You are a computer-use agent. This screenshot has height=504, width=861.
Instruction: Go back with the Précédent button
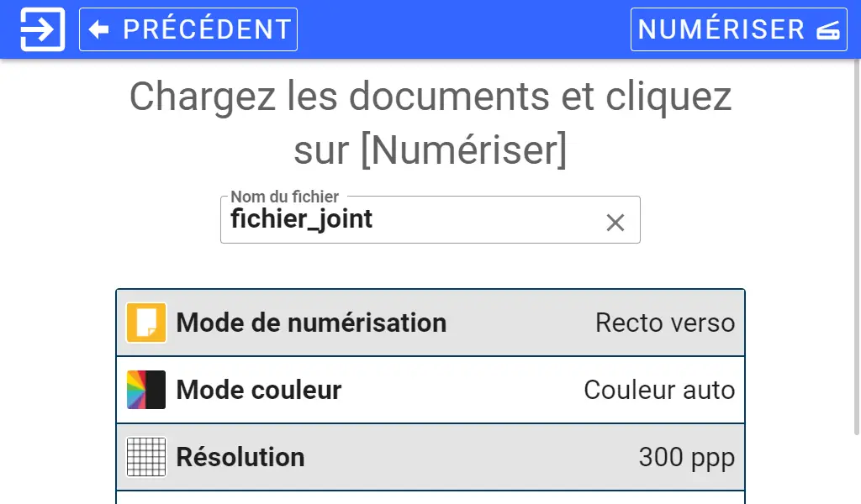click(188, 29)
